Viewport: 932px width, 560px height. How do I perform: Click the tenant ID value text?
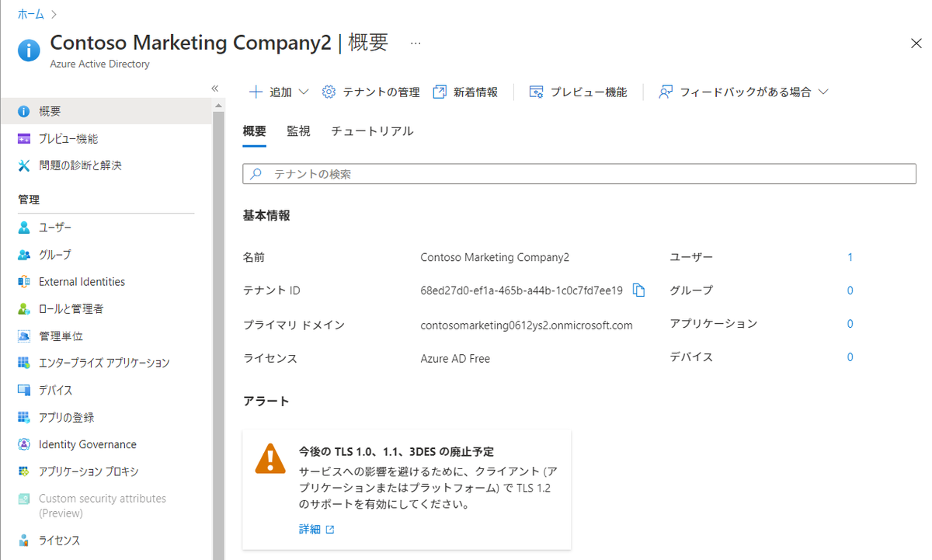point(521,290)
